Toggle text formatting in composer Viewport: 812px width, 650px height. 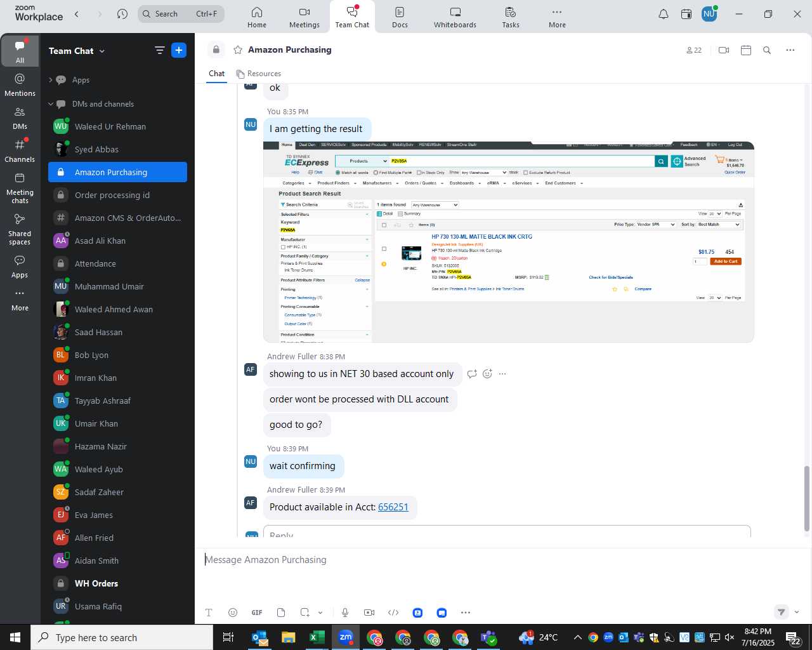pos(209,613)
